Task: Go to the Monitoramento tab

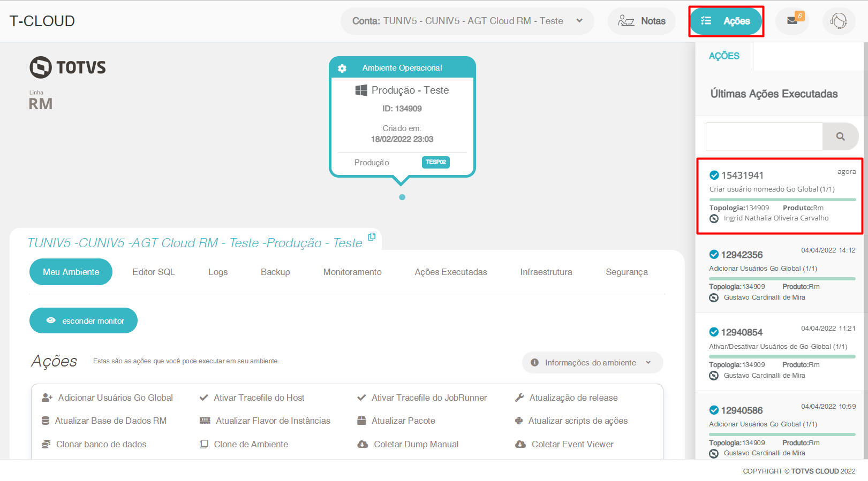Action: click(x=352, y=272)
